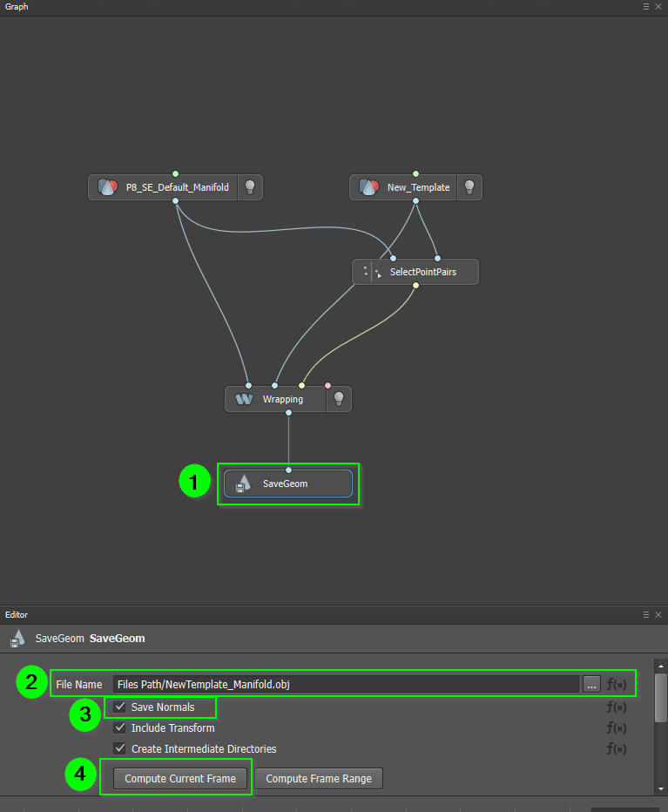Open file browser with ellipsis button

591,684
